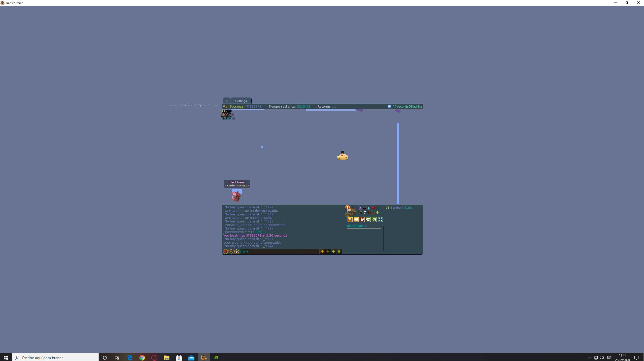Trigger the laugh emote icon
Image resolution: width=644 pixels, height=361 pixels.
pyautogui.click(x=364, y=208)
